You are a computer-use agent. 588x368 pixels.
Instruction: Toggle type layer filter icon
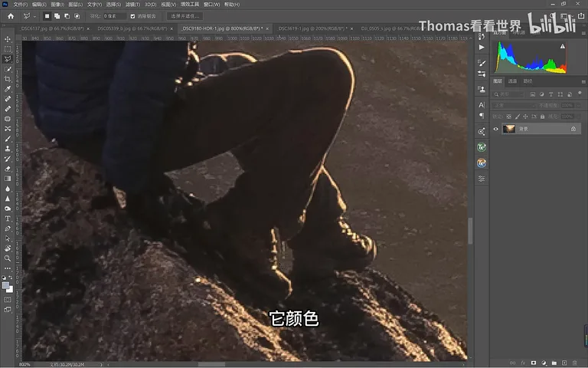[551, 94]
